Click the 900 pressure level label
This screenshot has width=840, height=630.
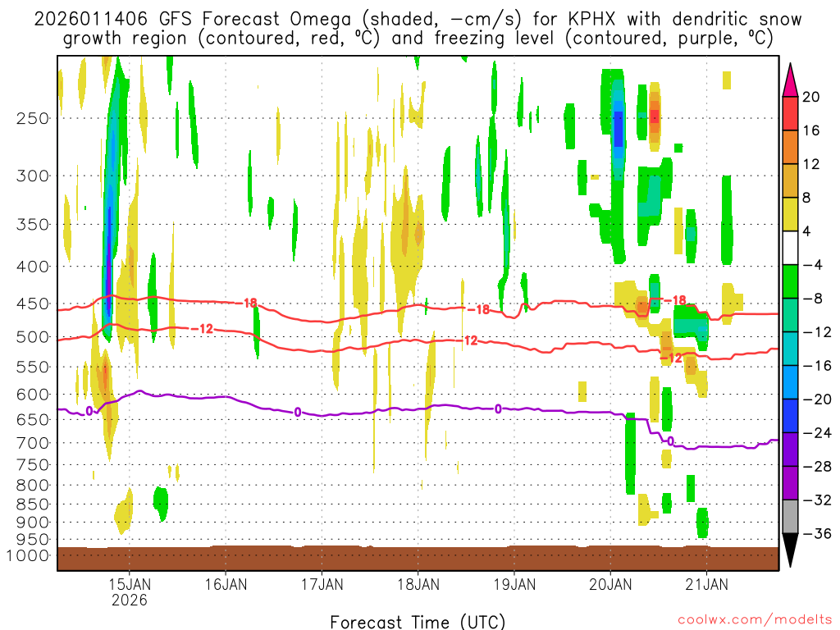point(33,523)
